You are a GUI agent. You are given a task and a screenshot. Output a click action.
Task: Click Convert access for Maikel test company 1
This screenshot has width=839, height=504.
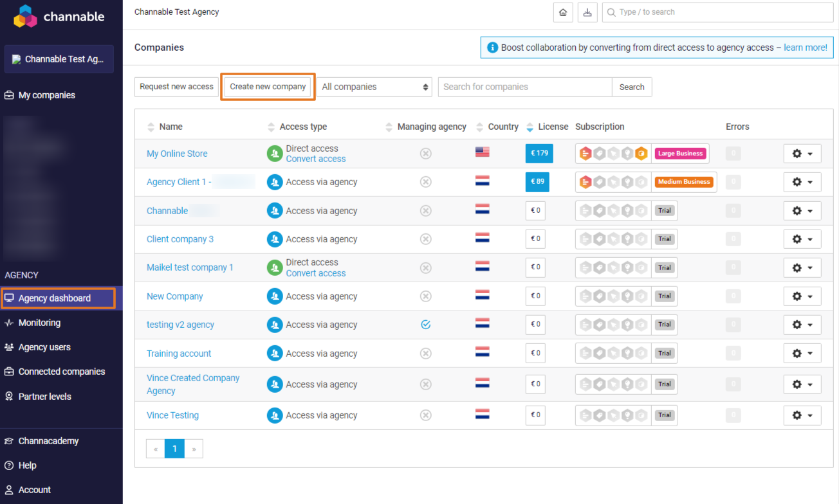coord(316,273)
